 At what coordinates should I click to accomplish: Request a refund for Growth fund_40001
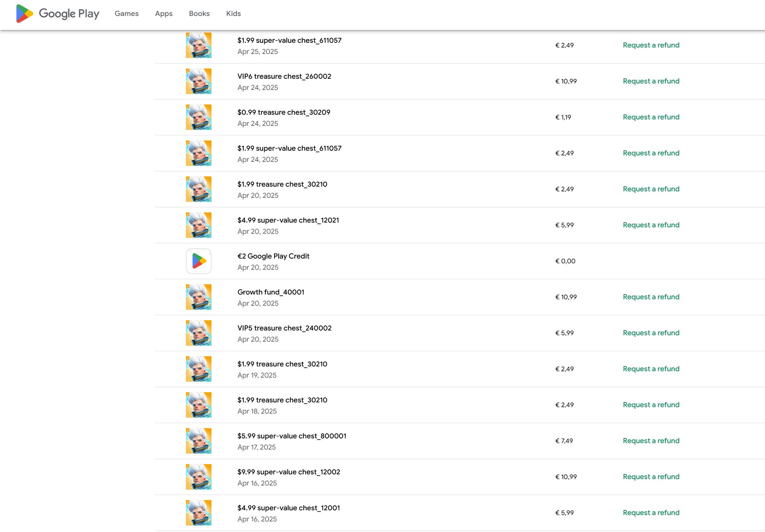[x=651, y=297]
